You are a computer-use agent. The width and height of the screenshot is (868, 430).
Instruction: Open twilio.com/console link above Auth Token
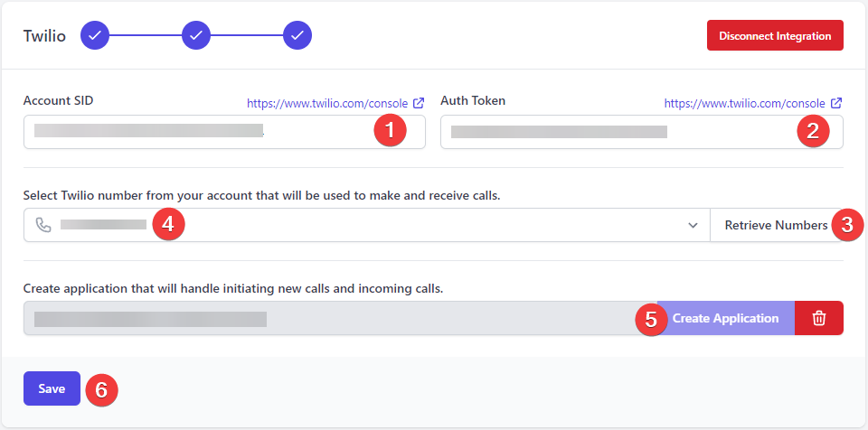click(744, 104)
